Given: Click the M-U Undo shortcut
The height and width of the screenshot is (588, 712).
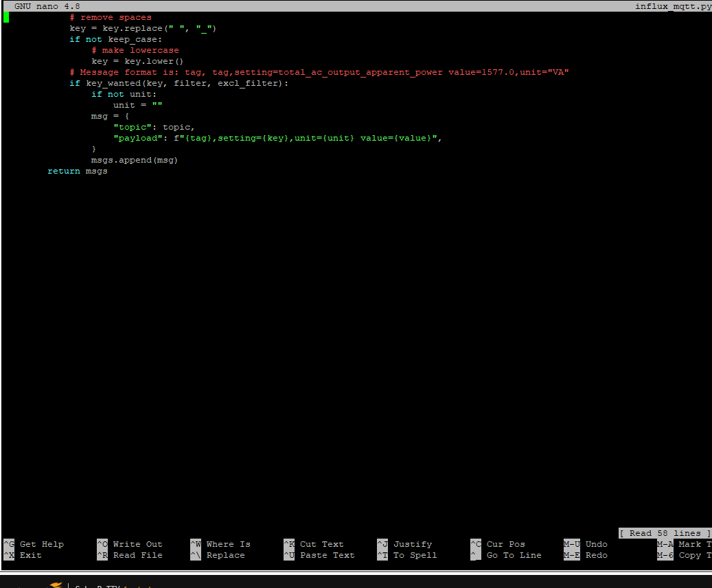Looking at the screenshot, I should [586, 544].
